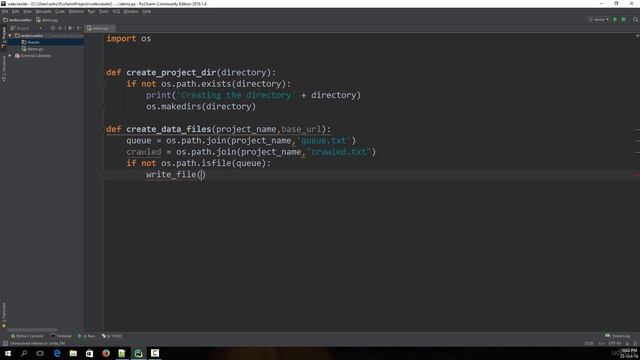Click the write_file call in editor
640x360 pixels.
coord(176,175)
